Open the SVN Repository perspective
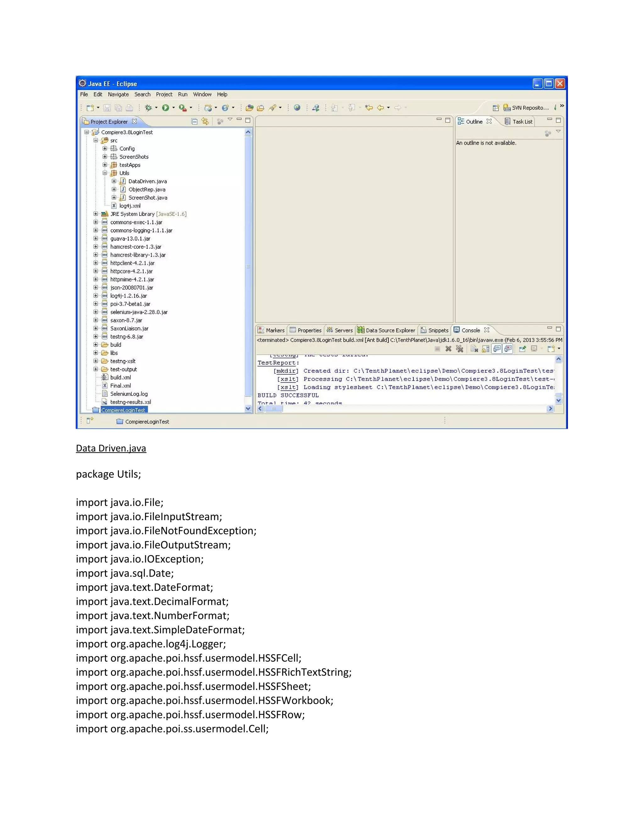The width and height of the screenshot is (644, 833). click(526, 108)
